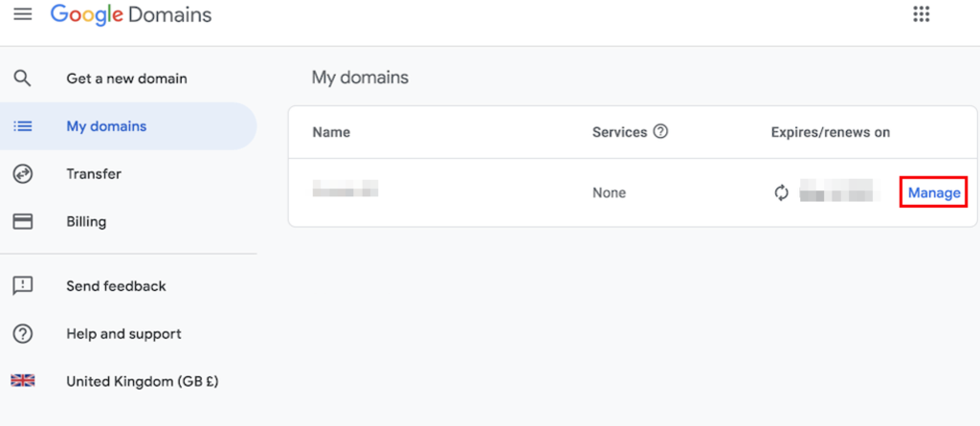Open Help and support
Screen dimensions: 980x426
point(123,334)
